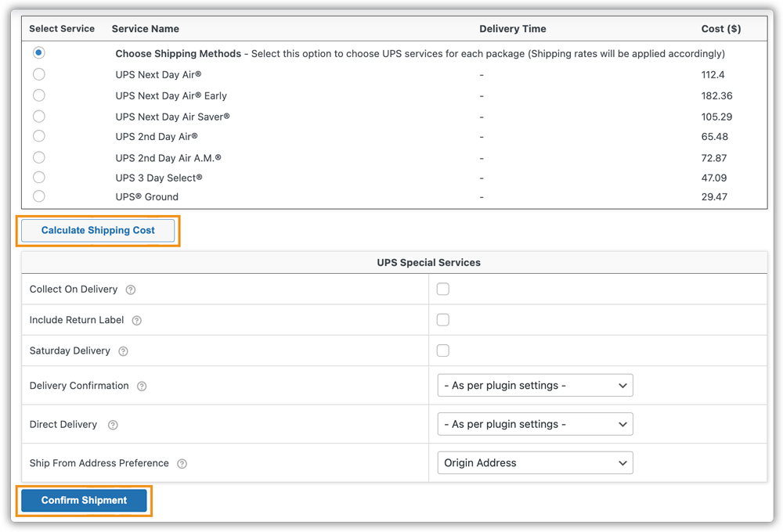Click the Include Return Label text
Image resolution: width=783 pixels, height=532 pixels.
click(77, 320)
